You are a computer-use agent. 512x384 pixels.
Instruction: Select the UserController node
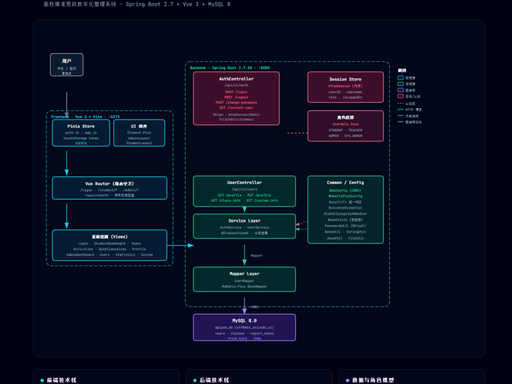[x=244, y=191]
